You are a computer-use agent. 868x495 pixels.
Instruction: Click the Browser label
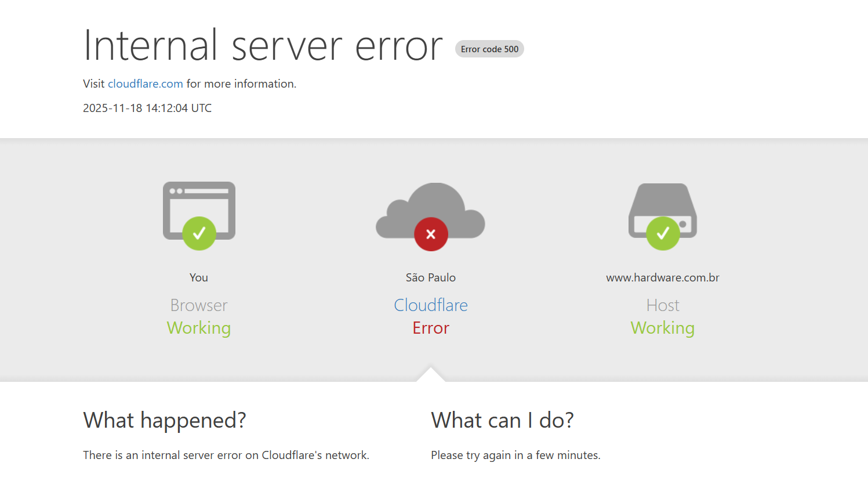click(199, 305)
